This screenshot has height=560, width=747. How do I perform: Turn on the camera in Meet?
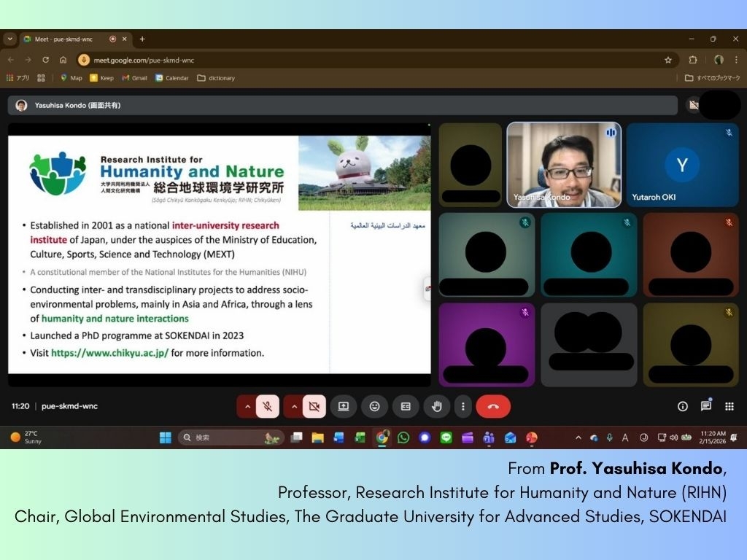pyautogui.click(x=314, y=406)
